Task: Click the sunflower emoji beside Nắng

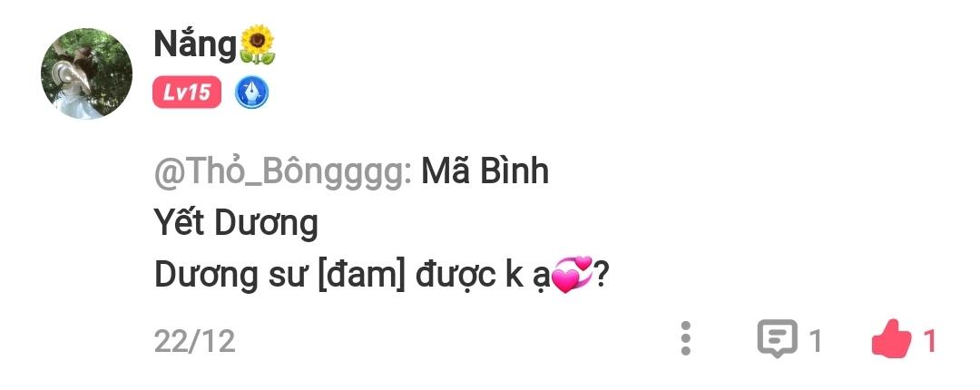Action: tap(258, 44)
